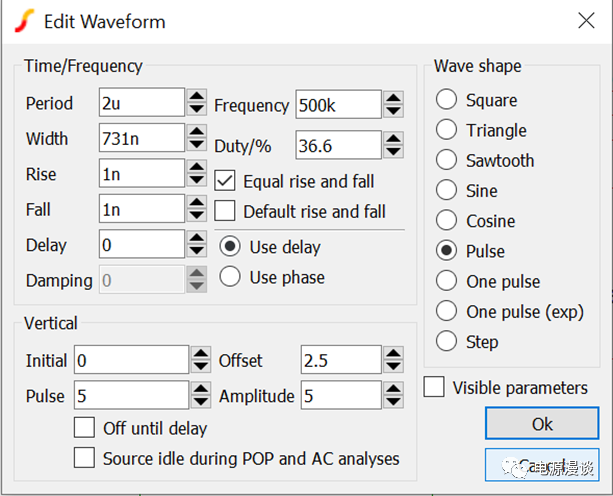Decrease Amplitude with down spinner arrow
Image resolution: width=613 pixels, height=496 pixels.
pos(394,403)
